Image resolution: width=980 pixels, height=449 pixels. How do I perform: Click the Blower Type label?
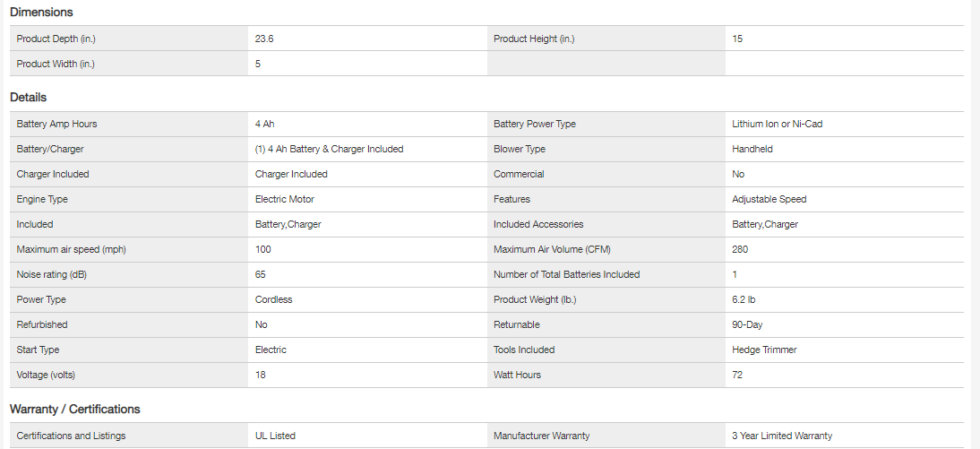tap(520, 149)
